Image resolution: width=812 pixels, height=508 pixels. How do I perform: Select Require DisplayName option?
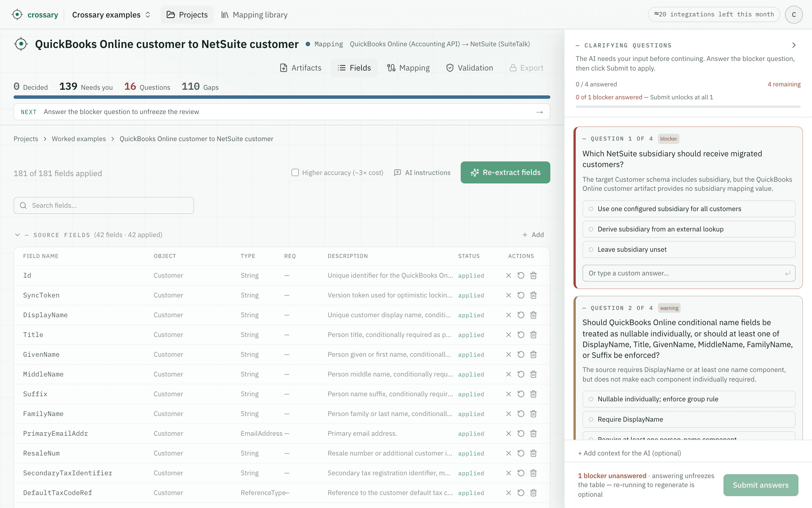(x=689, y=419)
